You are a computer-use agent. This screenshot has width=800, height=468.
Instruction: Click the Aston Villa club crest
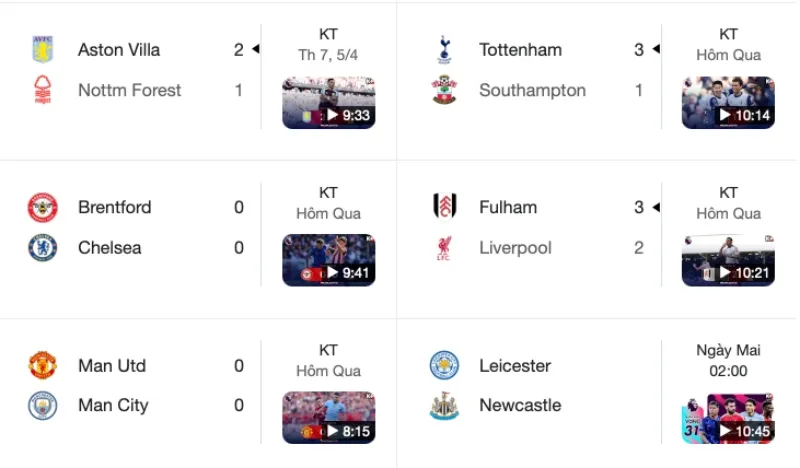point(42,50)
